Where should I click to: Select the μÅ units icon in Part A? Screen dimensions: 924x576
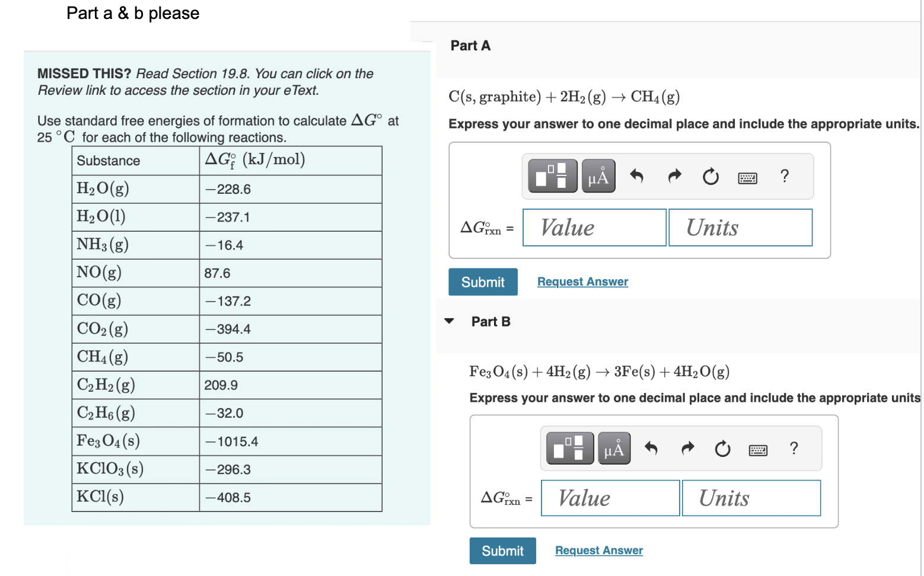tap(598, 175)
